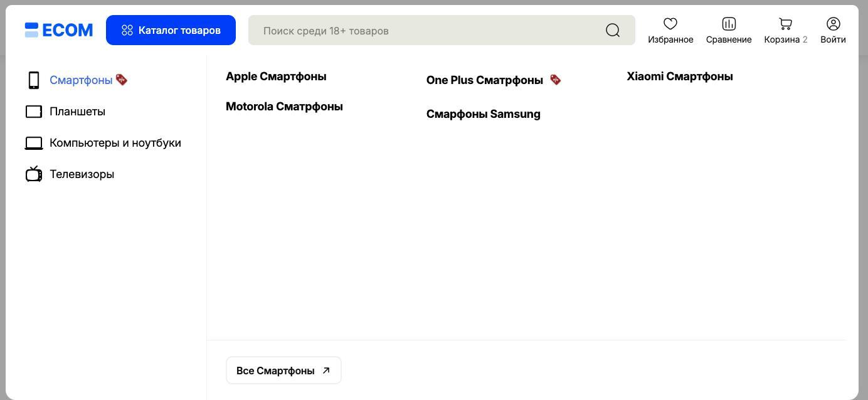Screen dimensions: 868x400
Task: Select the Планшеты category
Action: (x=77, y=112)
